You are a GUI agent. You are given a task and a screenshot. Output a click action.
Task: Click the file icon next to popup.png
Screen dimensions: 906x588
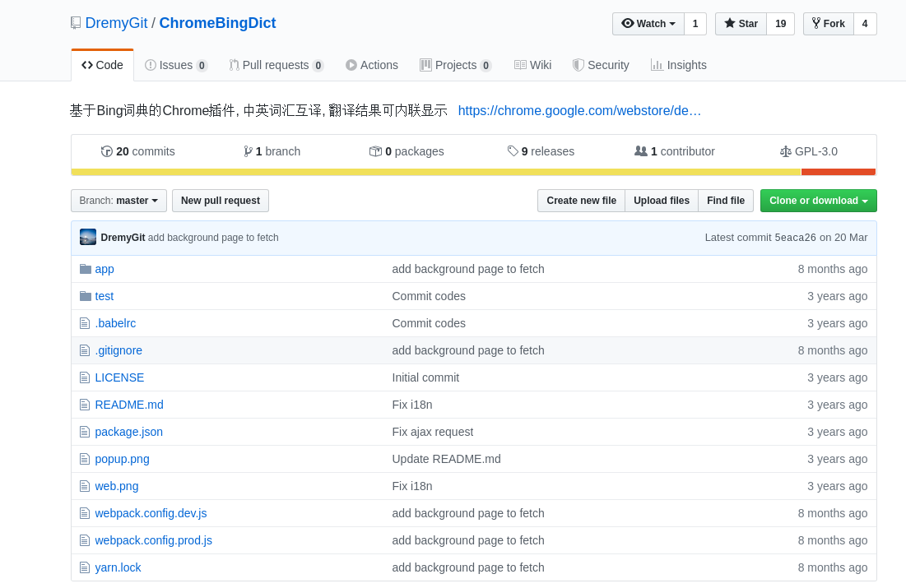coord(85,459)
